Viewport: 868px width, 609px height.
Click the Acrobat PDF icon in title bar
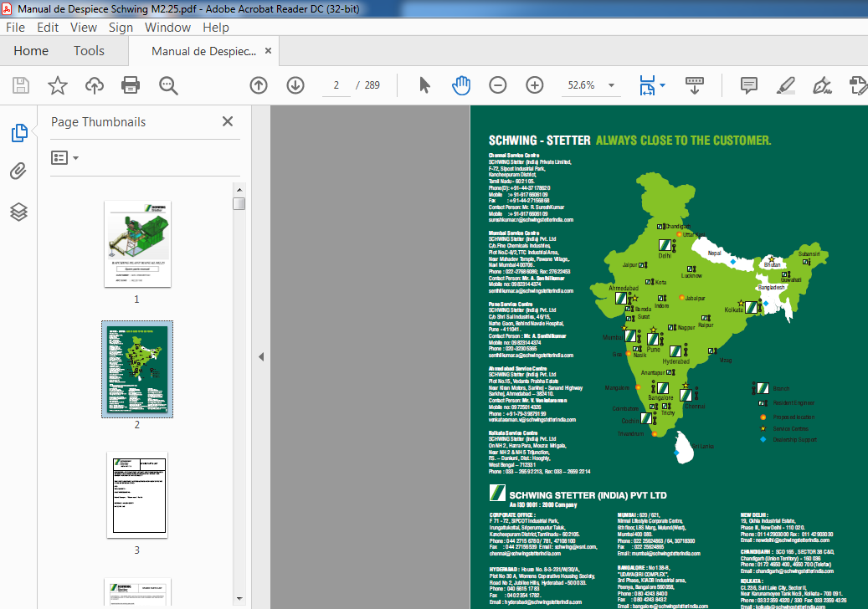[x=7, y=9]
